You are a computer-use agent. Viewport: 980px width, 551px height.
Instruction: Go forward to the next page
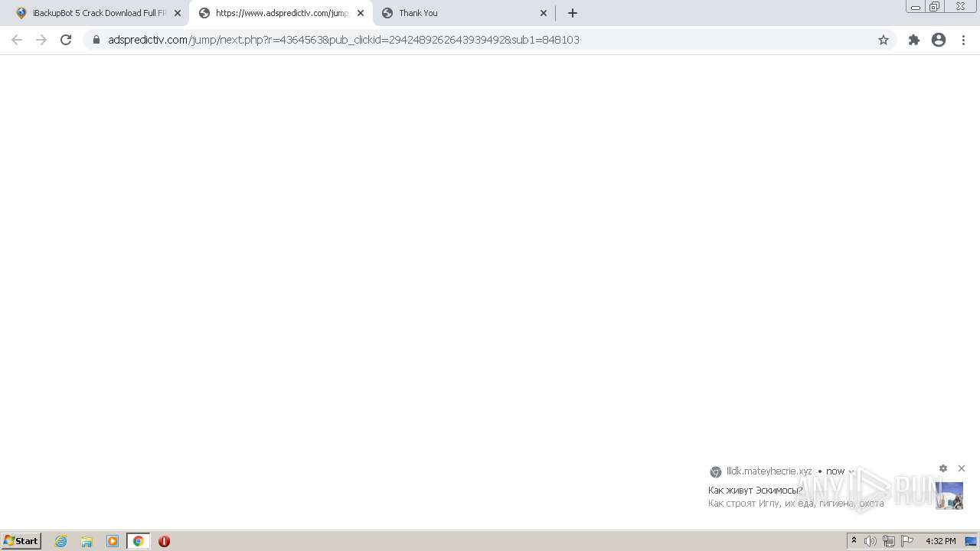tap(41, 40)
